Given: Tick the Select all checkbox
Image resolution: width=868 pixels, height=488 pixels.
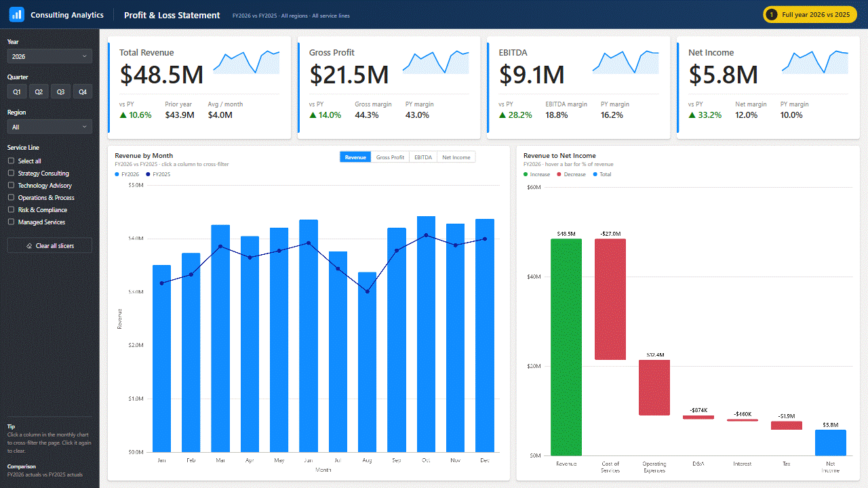Looking at the screenshot, I should point(11,161).
